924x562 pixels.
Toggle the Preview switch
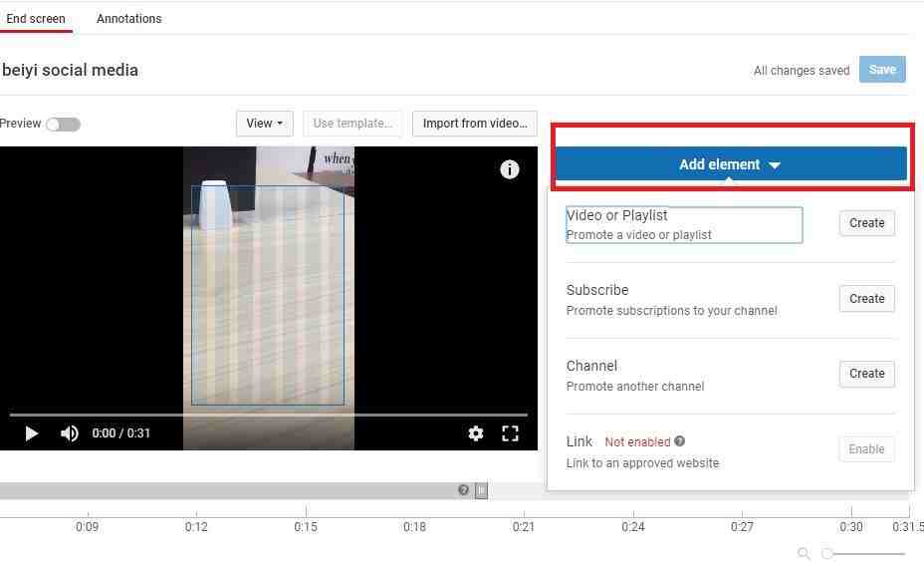click(63, 125)
